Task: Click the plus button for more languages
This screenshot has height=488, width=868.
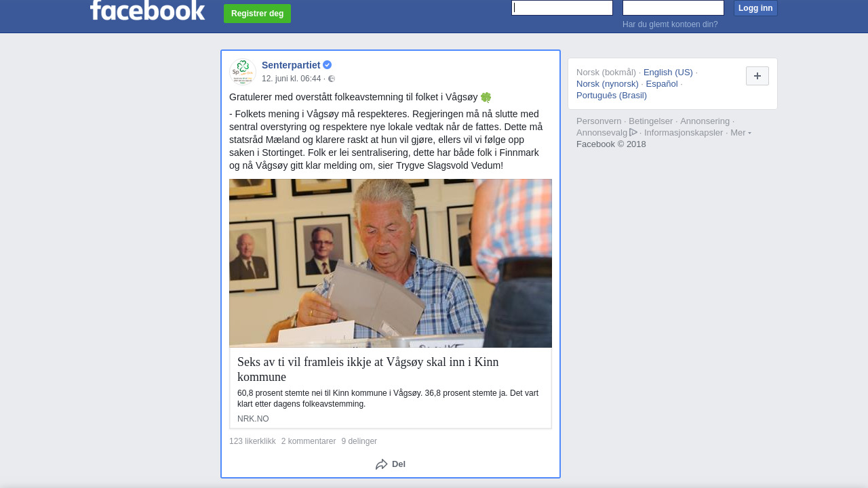Action: click(757, 76)
